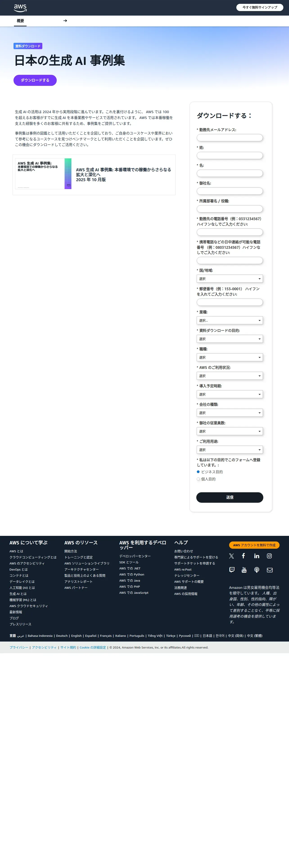The height and width of the screenshot is (868, 289).
Task: Open AWS Instagram icon in footer
Action: point(269,556)
